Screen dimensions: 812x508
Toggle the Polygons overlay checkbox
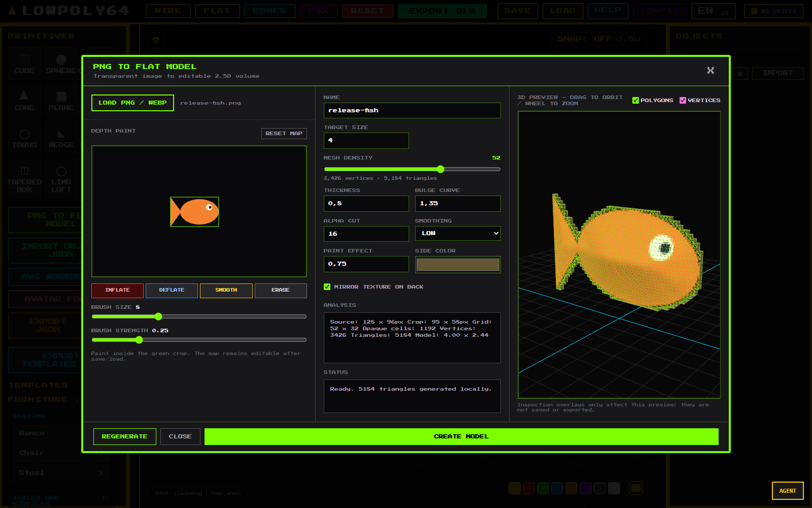(x=635, y=100)
